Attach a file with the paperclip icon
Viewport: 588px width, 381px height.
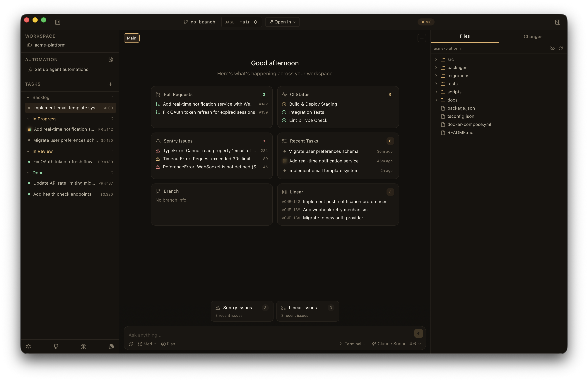point(131,344)
